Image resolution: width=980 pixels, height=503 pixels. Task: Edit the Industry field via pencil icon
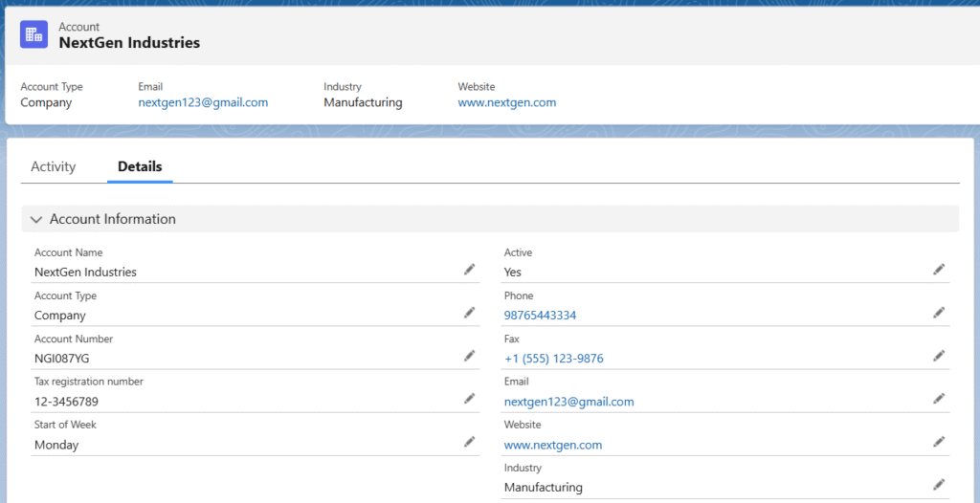[939, 485]
